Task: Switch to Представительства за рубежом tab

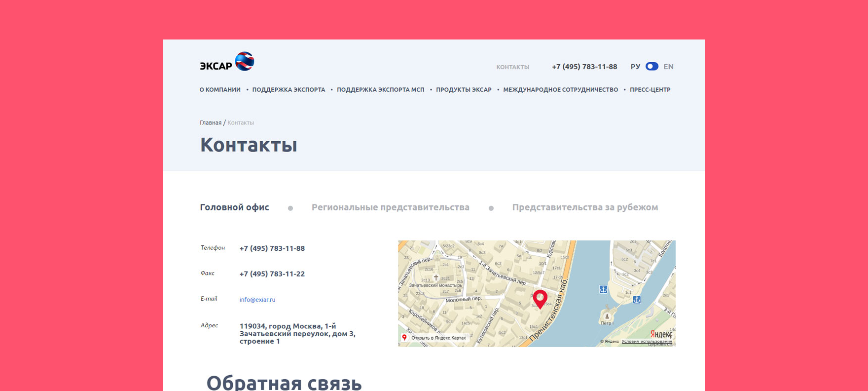Action: tap(585, 207)
